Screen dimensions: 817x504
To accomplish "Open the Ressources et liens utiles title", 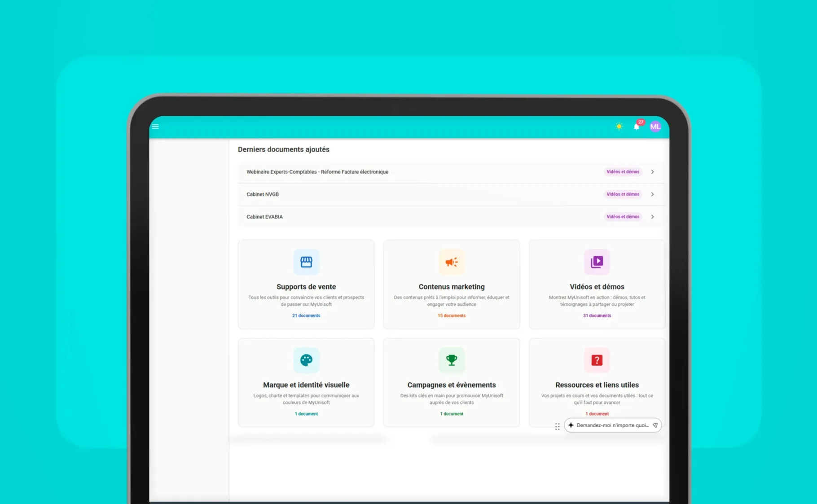I will pyautogui.click(x=597, y=385).
